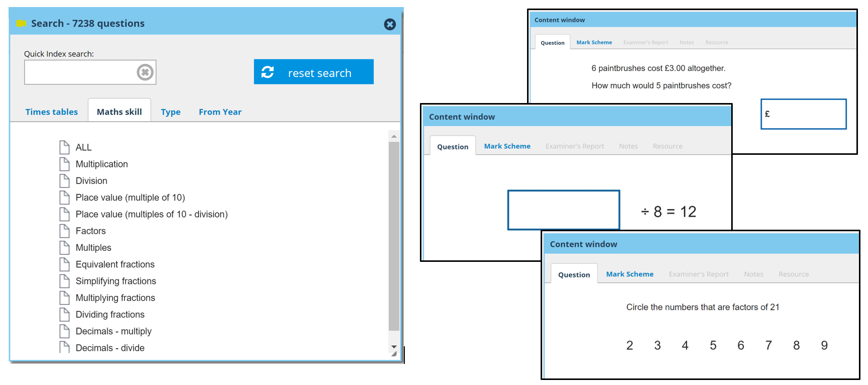Select the Multiplication document icon

click(x=64, y=164)
